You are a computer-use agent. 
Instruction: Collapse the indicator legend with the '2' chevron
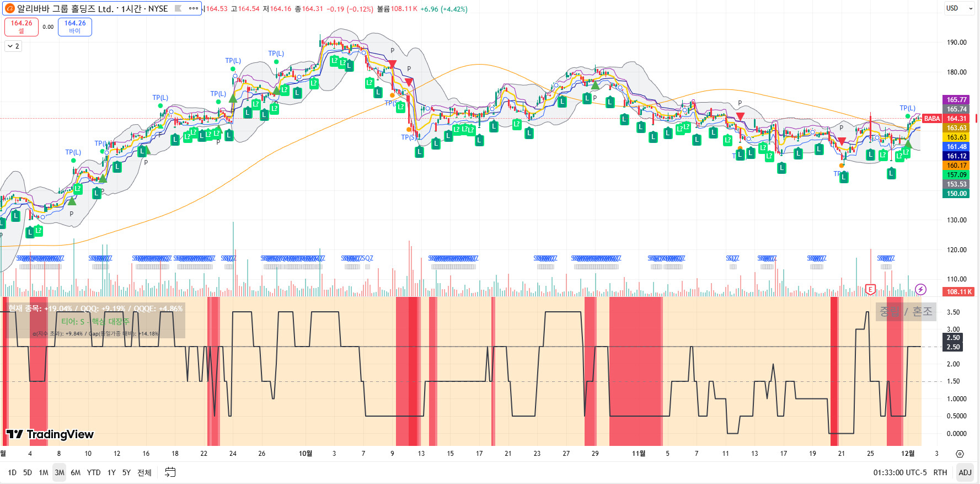click(x=13, y=46)
